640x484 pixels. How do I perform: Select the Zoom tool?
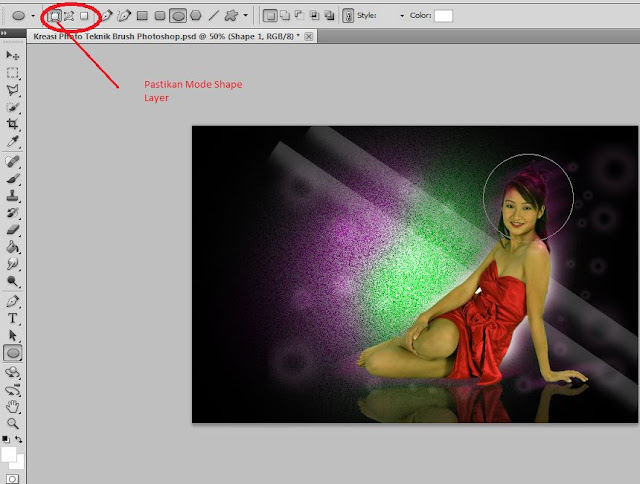click(13, 424)
